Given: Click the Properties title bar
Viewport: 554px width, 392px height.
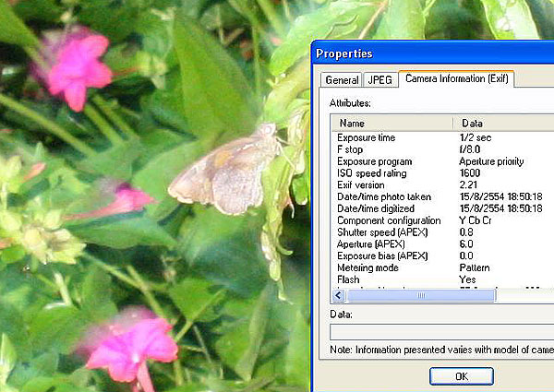Looking at the screenshot, I should click(x=433, y=53).
